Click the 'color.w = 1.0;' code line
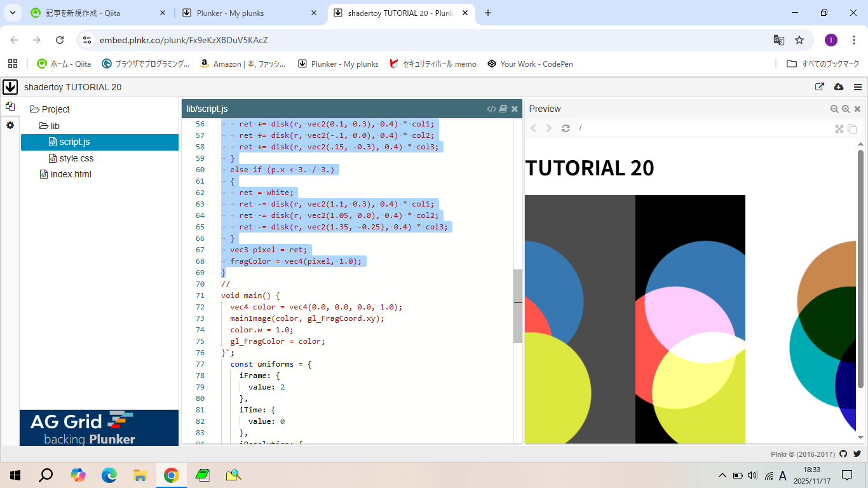The width and height of the screenshot is (868, 488). tap(262, 330)
